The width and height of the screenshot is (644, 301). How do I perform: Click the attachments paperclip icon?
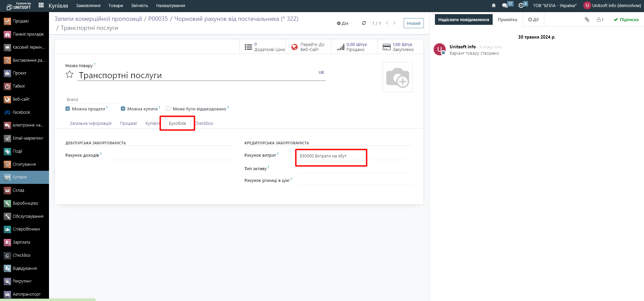(587, 20)
